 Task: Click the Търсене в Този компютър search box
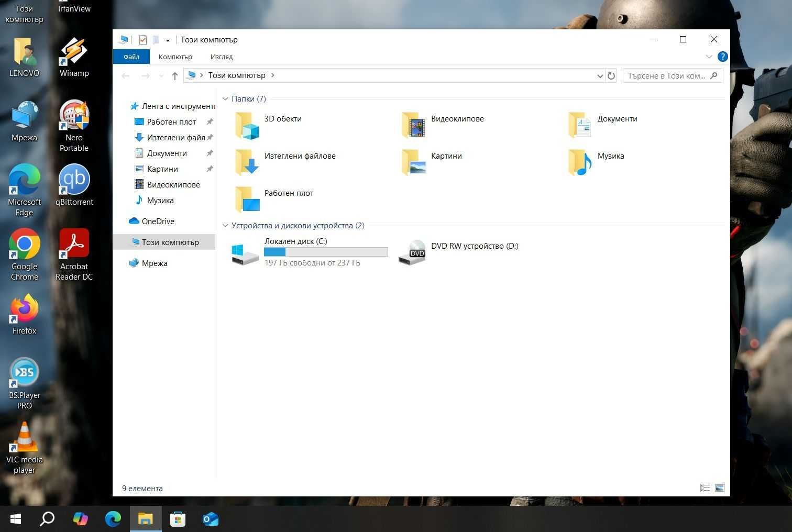click(673, 76)
